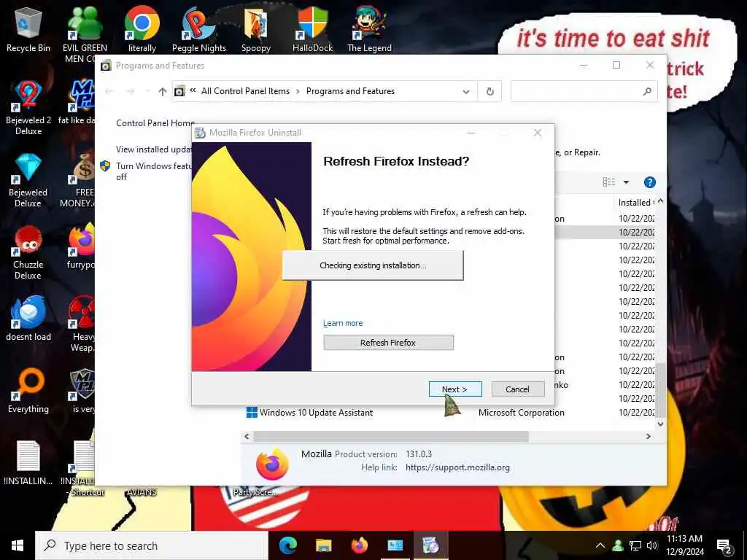Open the Bejeweled Deluxe diamond icon

tap(28, 180)
